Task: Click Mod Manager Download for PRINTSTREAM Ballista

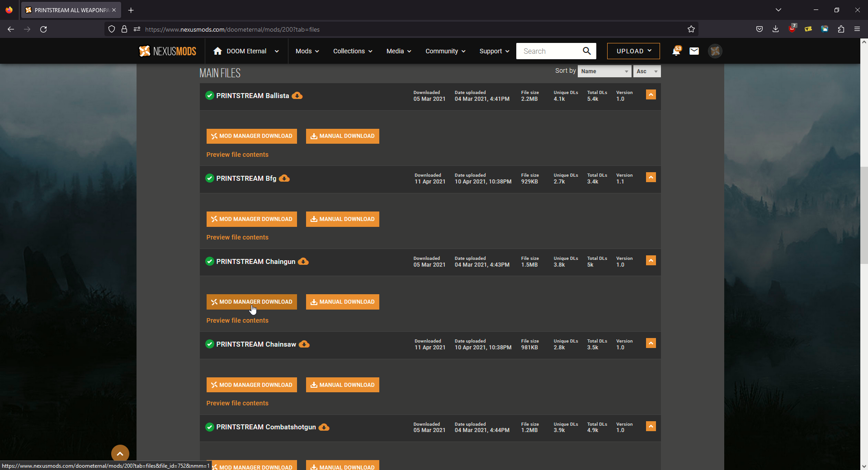Action: click(252, 136)
